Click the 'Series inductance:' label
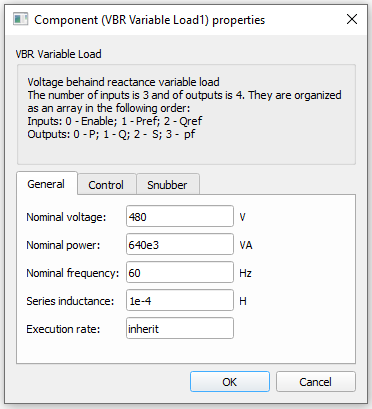The height and width of the screenshot is (409, 372). [70, 301]
